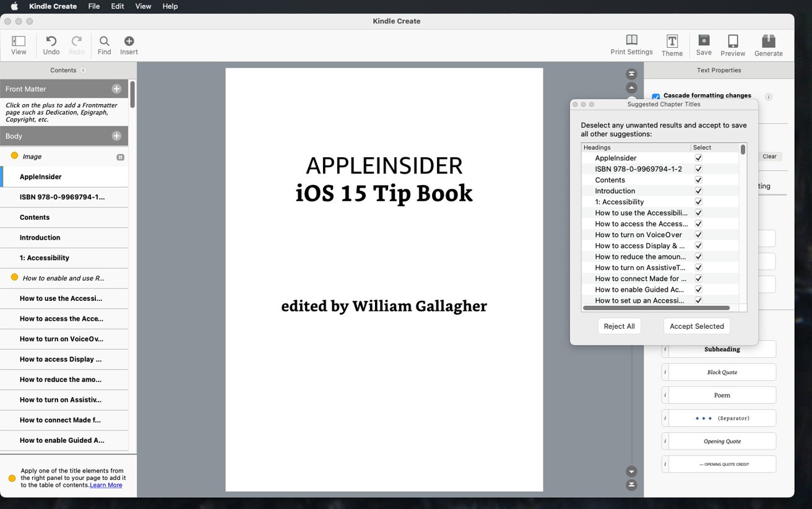Screen dimensions: 812x509
Task: Click Accept Selected button
Action: 696,326
